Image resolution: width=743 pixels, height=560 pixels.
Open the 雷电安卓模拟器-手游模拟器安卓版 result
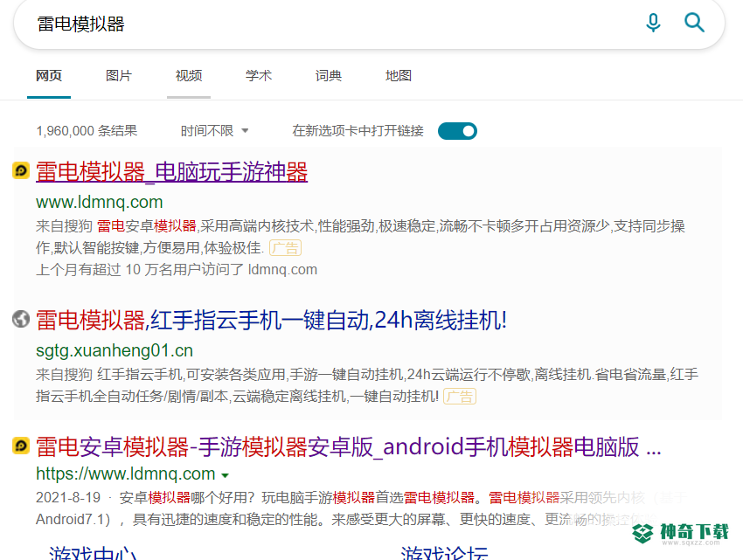pyautogui.click(x=348, y=446)
